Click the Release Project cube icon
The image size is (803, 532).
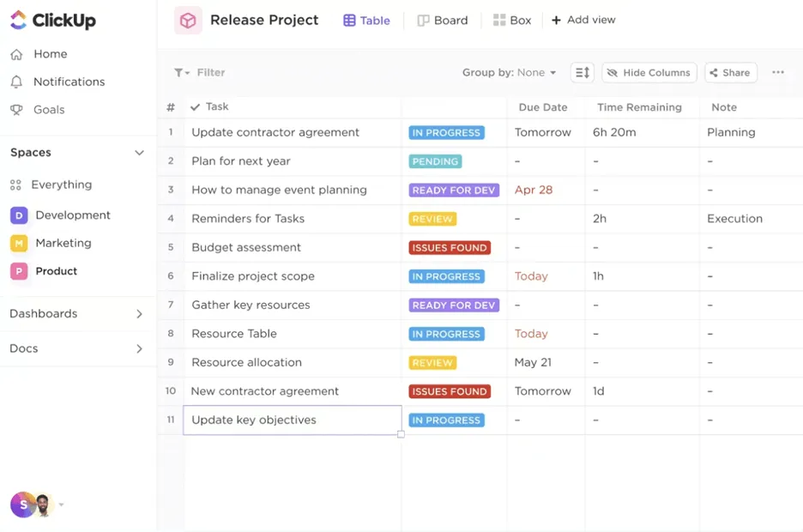[x=188, y=21]
